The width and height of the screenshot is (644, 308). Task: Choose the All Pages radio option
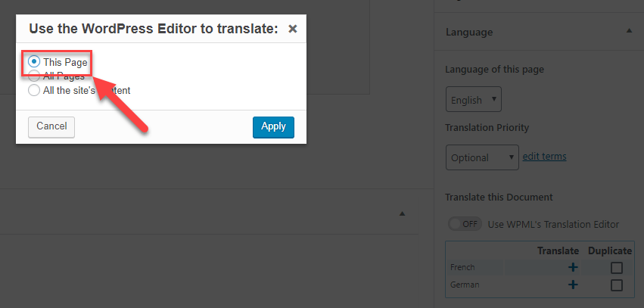(34, 76)
